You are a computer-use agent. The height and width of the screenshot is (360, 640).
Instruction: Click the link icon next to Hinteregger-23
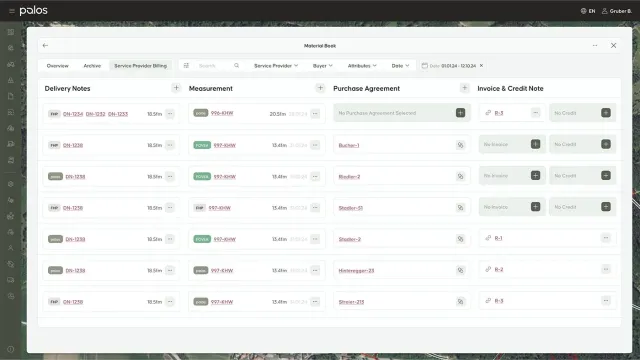[460, 270]
